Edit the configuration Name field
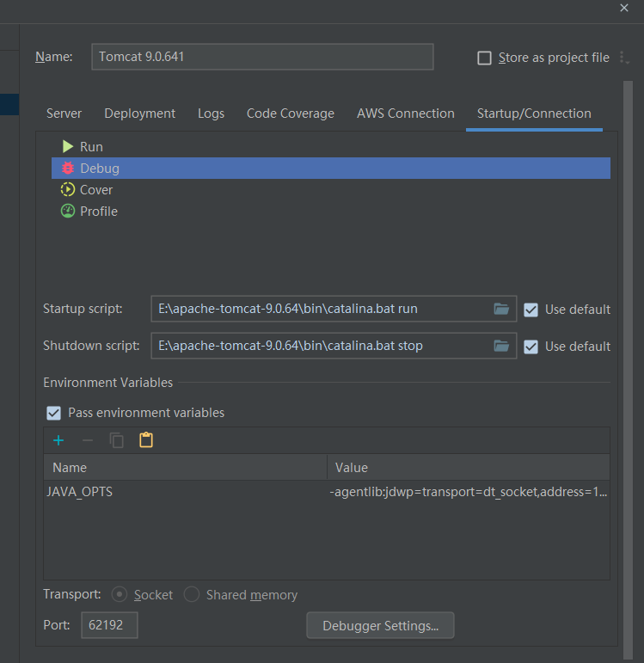This screenshot has height=663, width=644. tap(262, 57)
